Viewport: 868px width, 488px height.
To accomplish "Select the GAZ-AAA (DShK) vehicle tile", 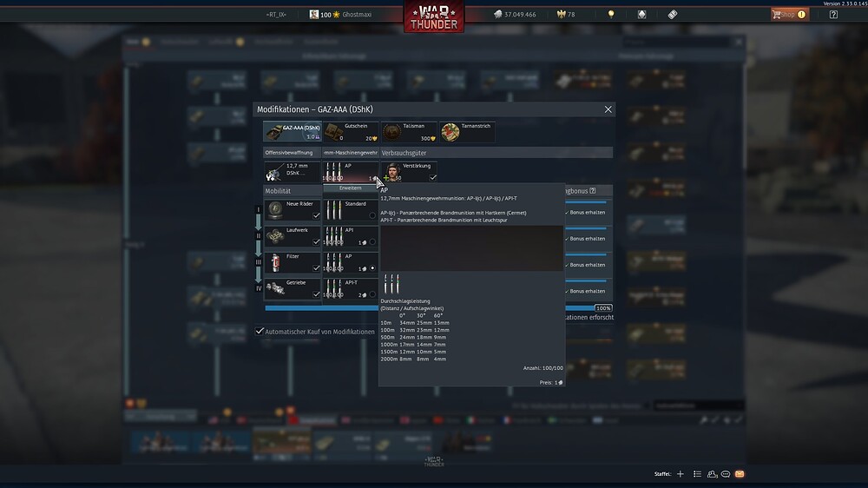I will coord(293,132).
